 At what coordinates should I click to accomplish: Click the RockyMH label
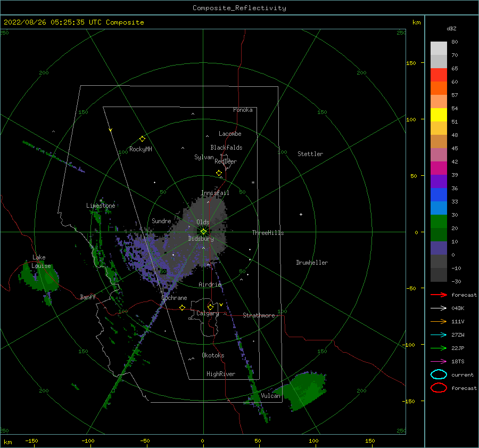(141, 149)
